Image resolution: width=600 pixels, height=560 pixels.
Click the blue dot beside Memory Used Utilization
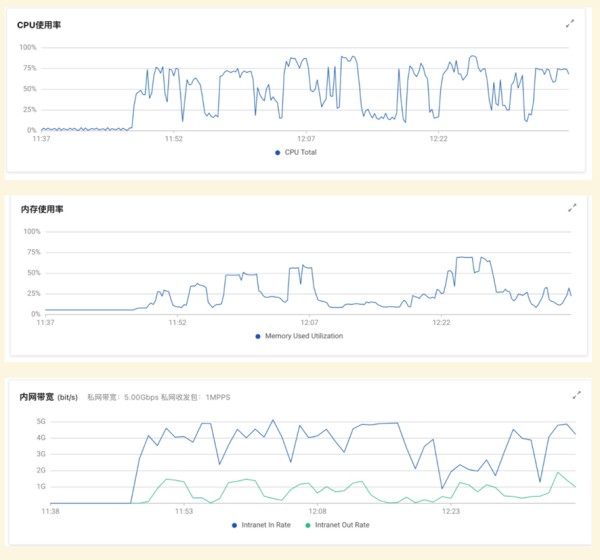point(258,336)
